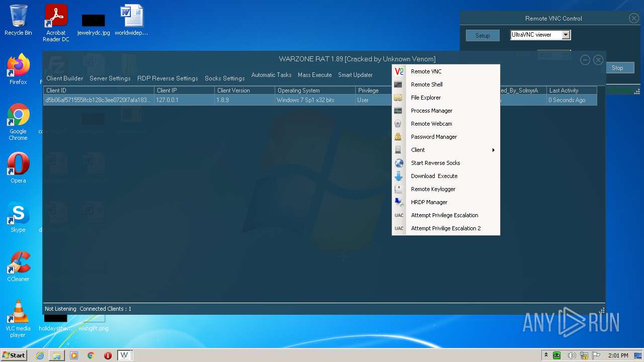Image resolution: width=644 pixels, height=362 pixels.
Task: Select jewelrydc.jpg desktop file
Action: pos(94,25)
